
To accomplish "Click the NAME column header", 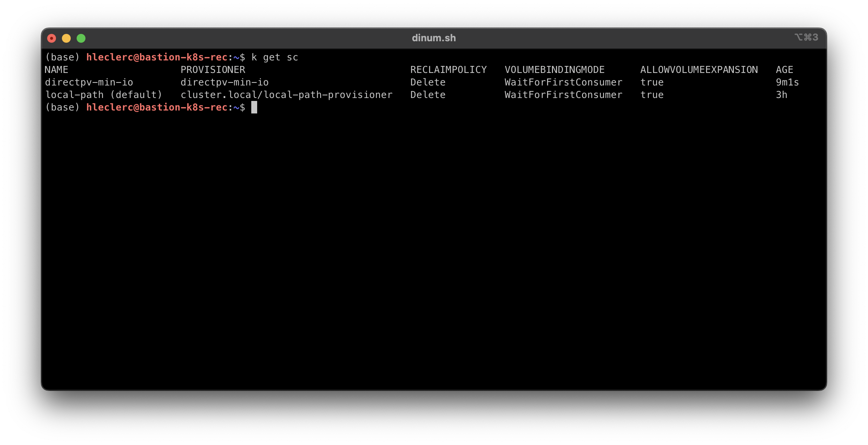I will point(56,70).
